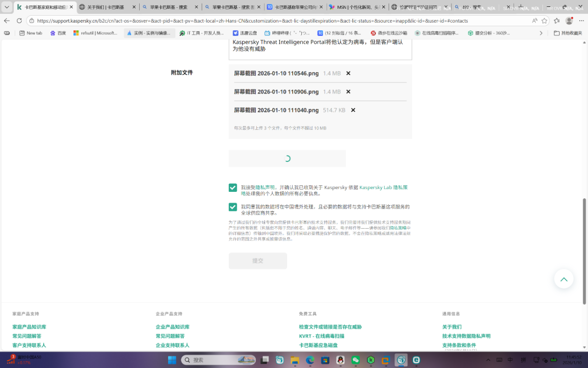Click the 提交 submit button
This screenshot has width=588, height=368.
tap(258, 261)
